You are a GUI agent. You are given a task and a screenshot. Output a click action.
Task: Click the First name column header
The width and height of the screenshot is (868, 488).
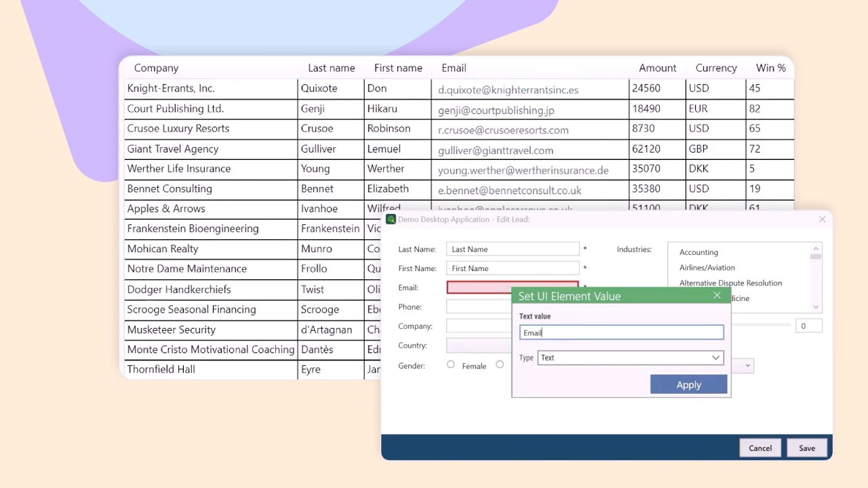tap(398, 68)
